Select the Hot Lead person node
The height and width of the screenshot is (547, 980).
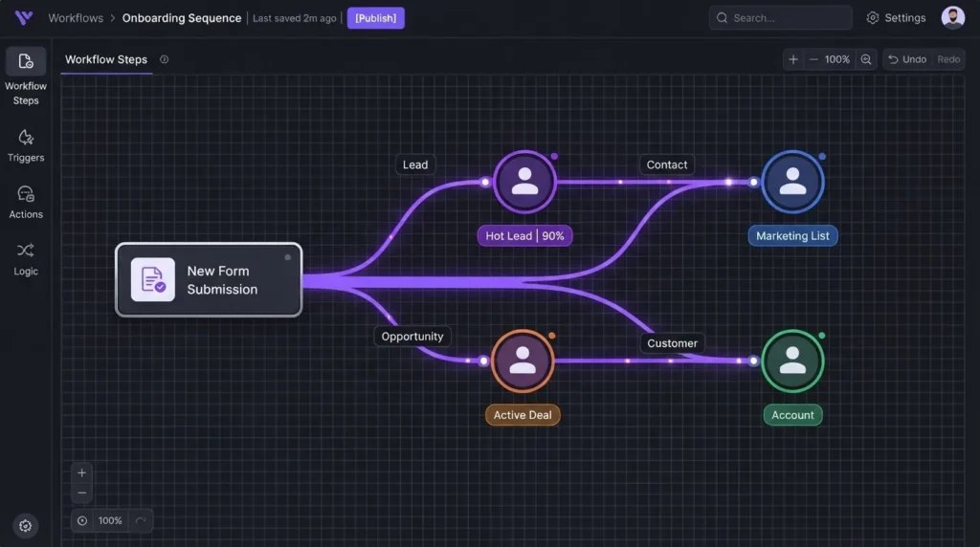coord(524,182)
